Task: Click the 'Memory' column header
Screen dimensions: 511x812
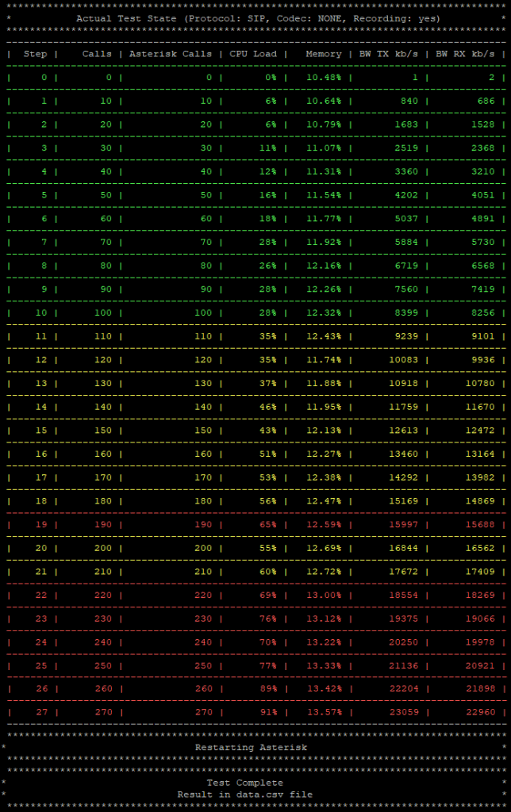Action: pyautogui.click(x=324, y=54)
